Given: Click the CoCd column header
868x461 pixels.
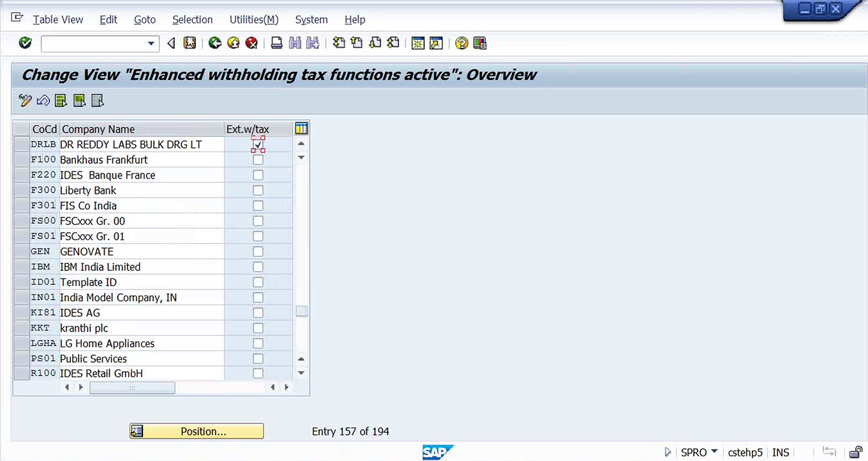Looking at the screenshot, I should tap(45, 129).
